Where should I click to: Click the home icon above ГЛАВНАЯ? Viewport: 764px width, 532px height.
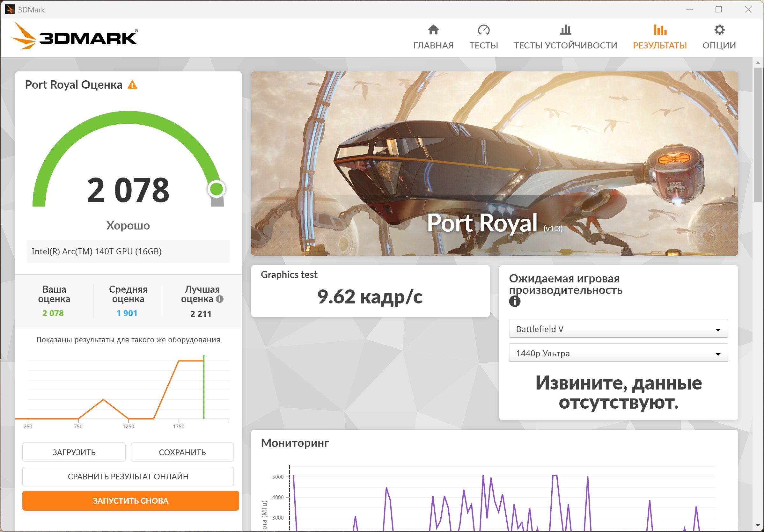click(x=433, y=30)
